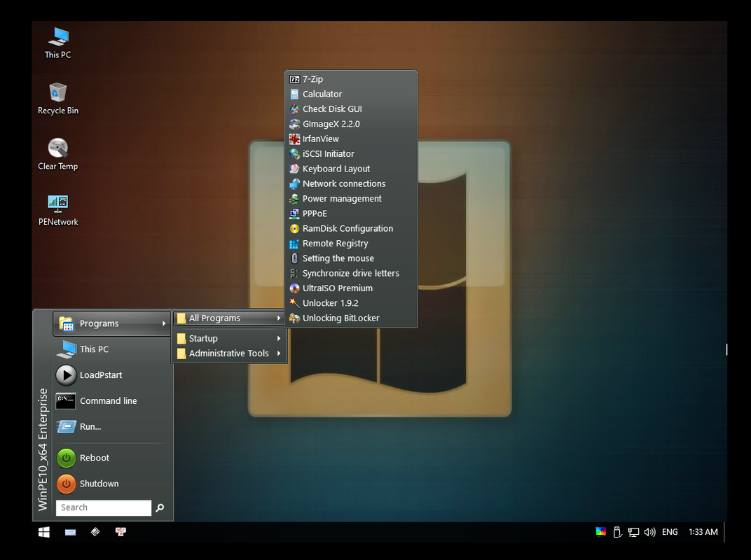Click the Windows Start button
This screenshot has width=751, height=560.
click(x=44, y=532)
